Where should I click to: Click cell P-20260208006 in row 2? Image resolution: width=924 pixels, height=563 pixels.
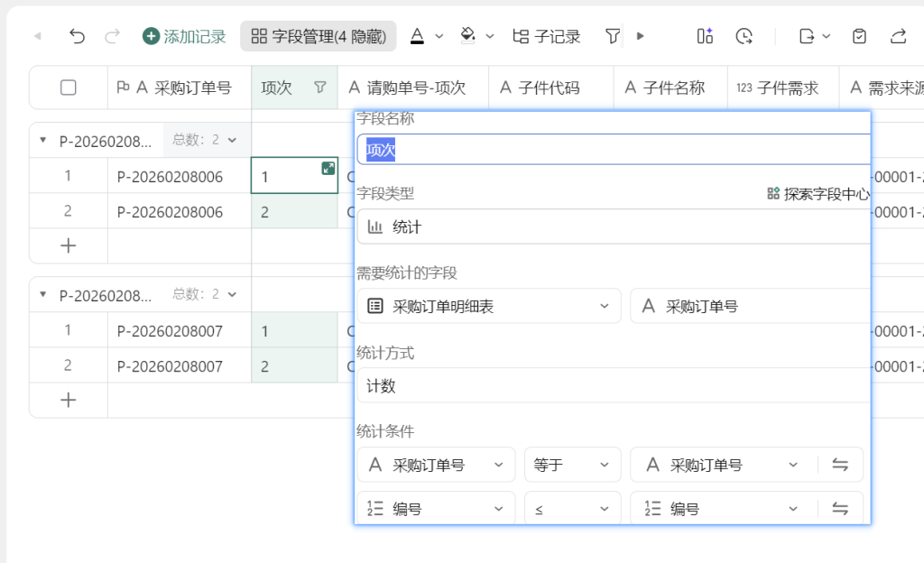click(180, 211)
